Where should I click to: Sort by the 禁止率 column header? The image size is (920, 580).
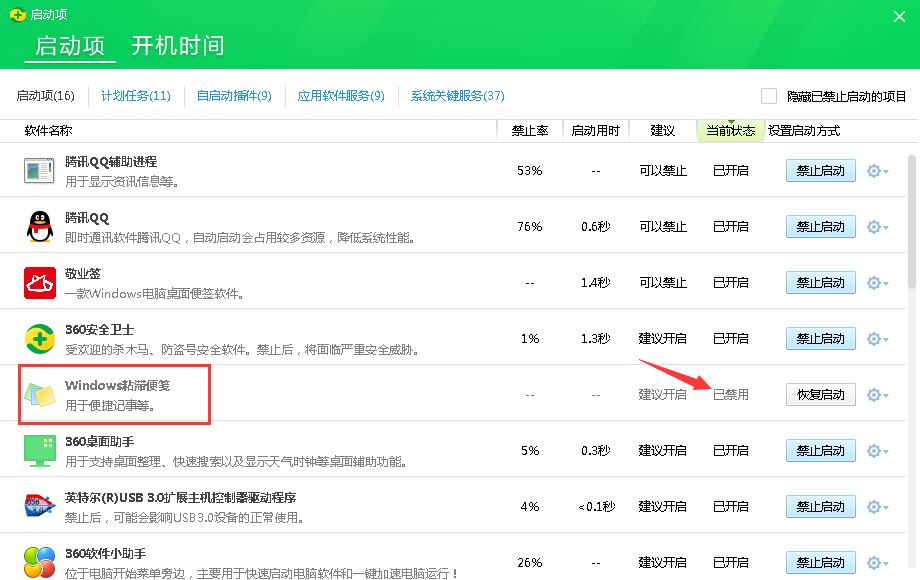pyautogui.click(x=530, y=131)
